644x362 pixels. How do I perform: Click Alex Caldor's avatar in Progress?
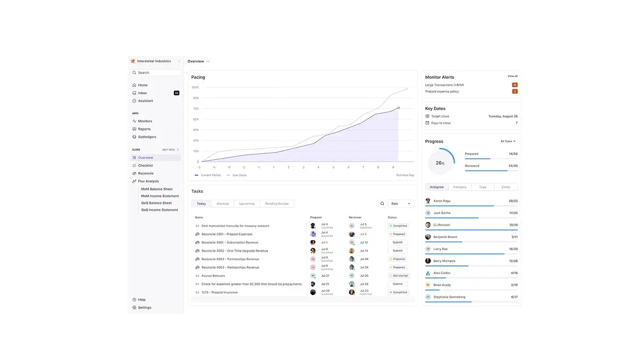428,273
